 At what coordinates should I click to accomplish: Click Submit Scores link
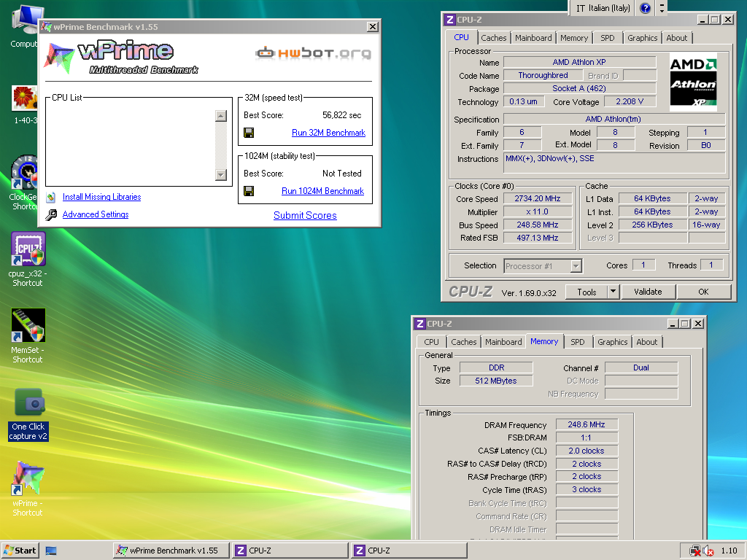click(305, 215)
